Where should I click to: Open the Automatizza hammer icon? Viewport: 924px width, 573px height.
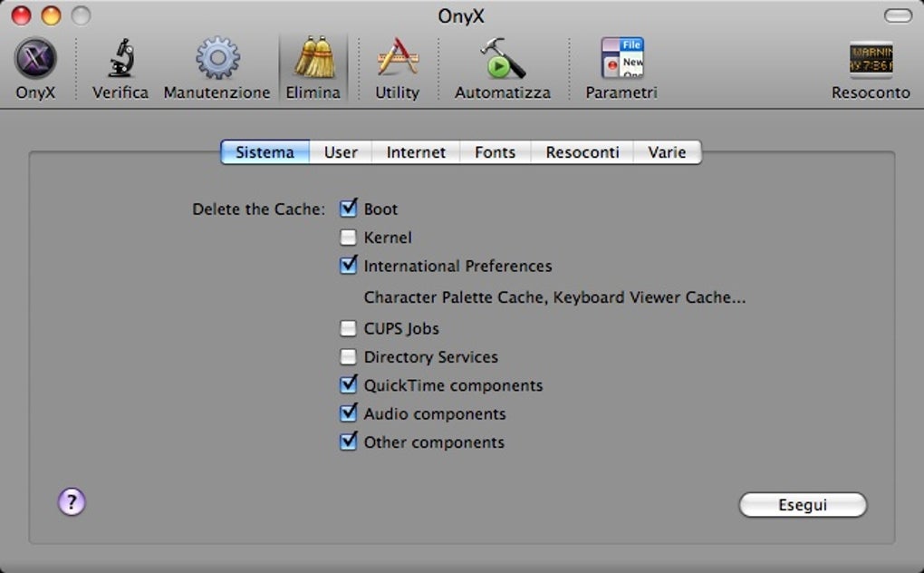pyautogui.click(x=502, y=60)
